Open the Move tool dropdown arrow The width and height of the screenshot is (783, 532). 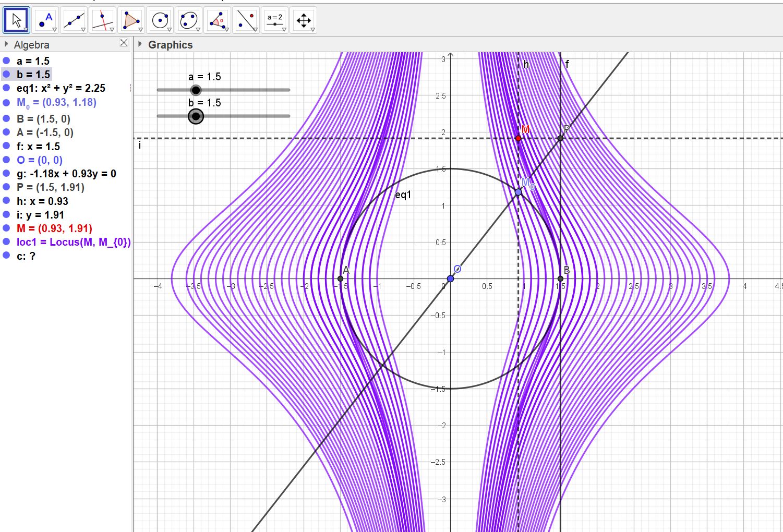tap(26, 30)
